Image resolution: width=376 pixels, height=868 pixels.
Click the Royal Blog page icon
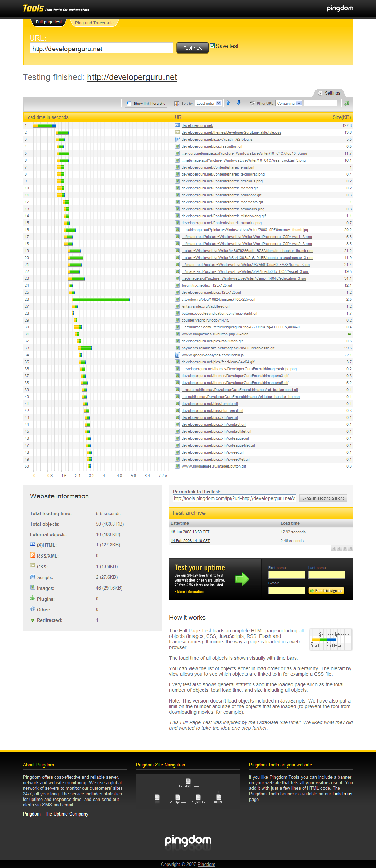click(x=198, y=797)
